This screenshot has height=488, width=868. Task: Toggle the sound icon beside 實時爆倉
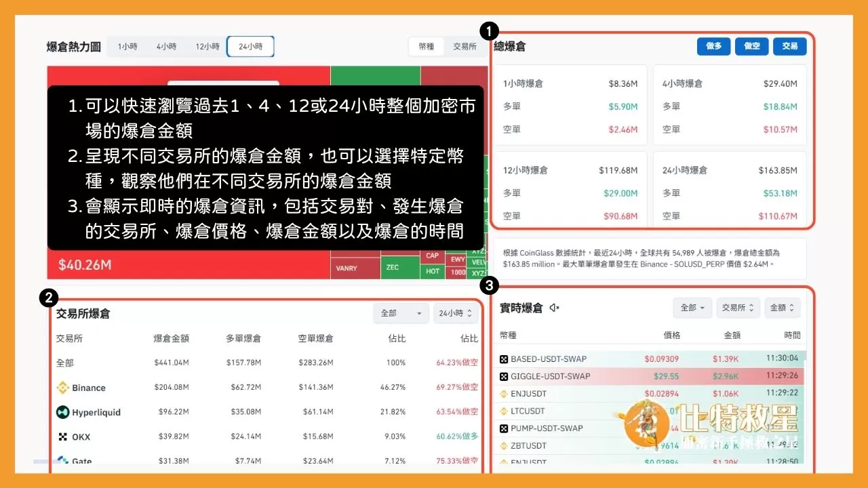click(554, 308)
